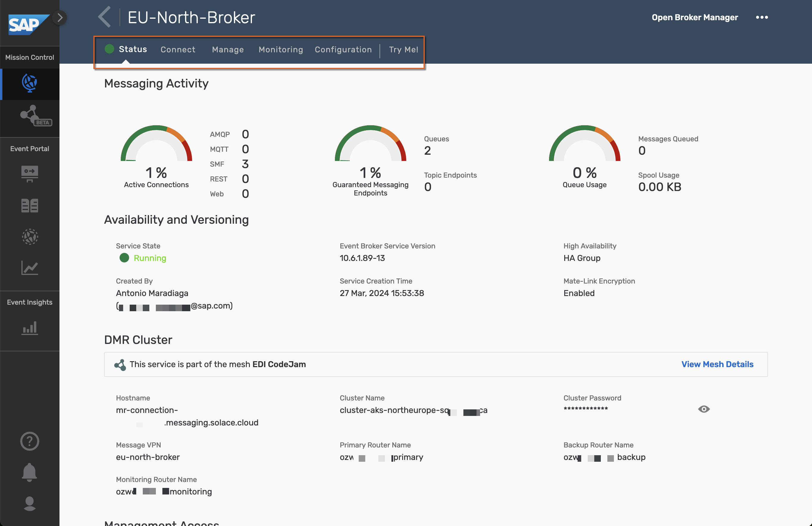Click the SMF connection count 3

[245, 164]
